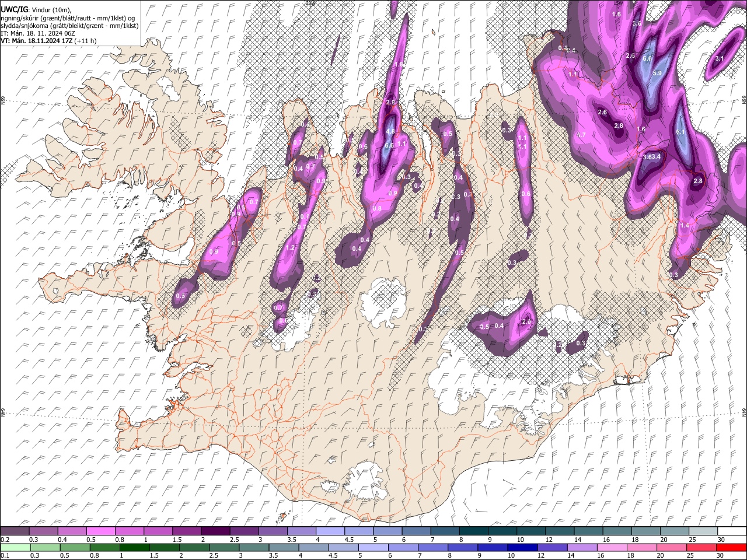The height and width of the screenshot is (560, 747).
Task: Pick the dark teal 8 swatch in the snow legend
Action: pyautogui.click(x=474, y=531)
